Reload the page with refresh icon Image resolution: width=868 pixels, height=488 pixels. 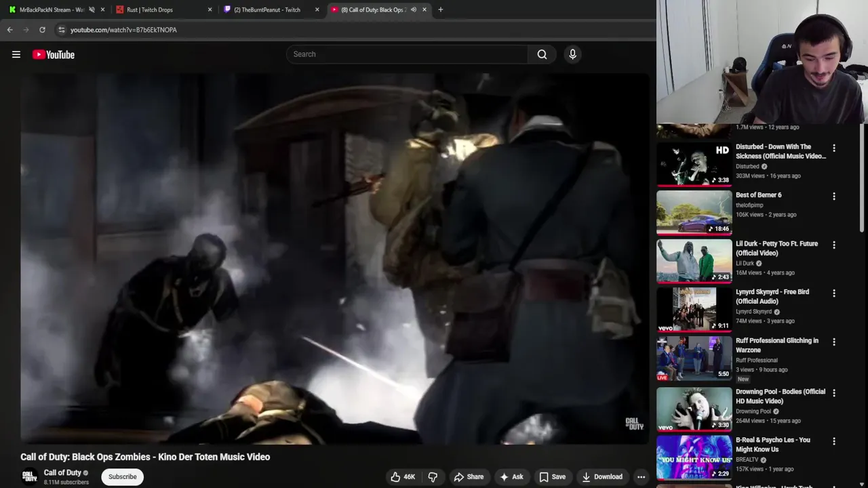tap(42, 30)
